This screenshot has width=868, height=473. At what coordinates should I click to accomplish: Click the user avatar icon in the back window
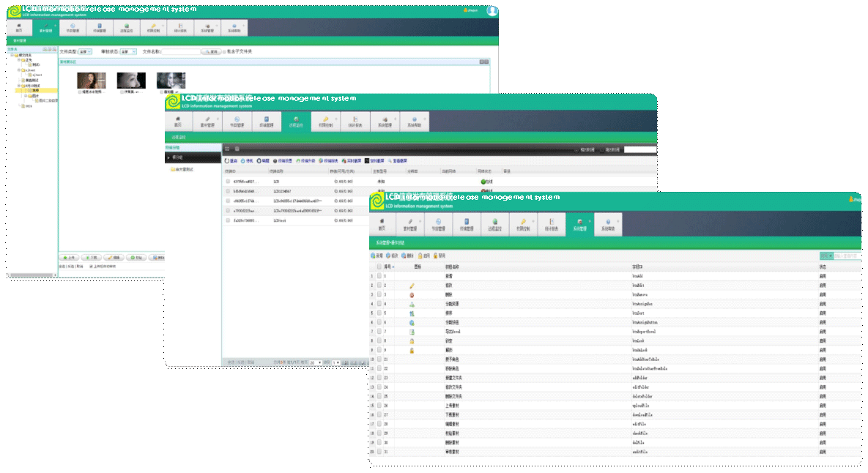pyautogui.click(x=492, y=10)
